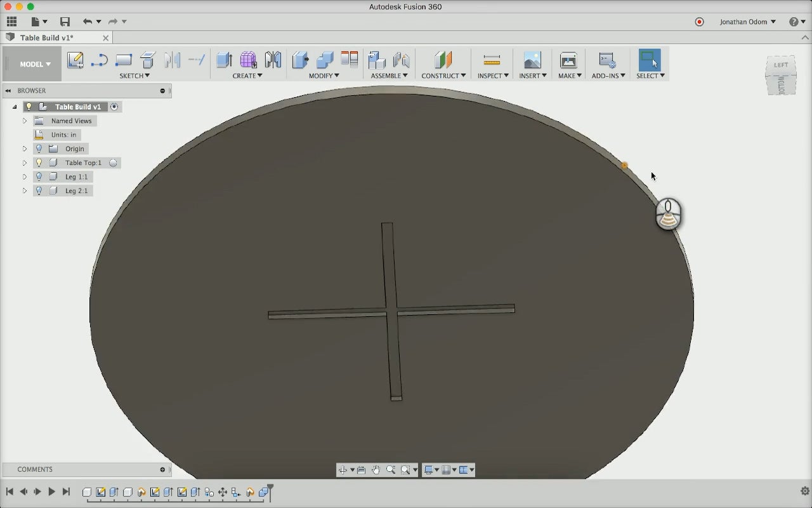Open the Viewports dropdown
The image size is (812, 508).
467,470
